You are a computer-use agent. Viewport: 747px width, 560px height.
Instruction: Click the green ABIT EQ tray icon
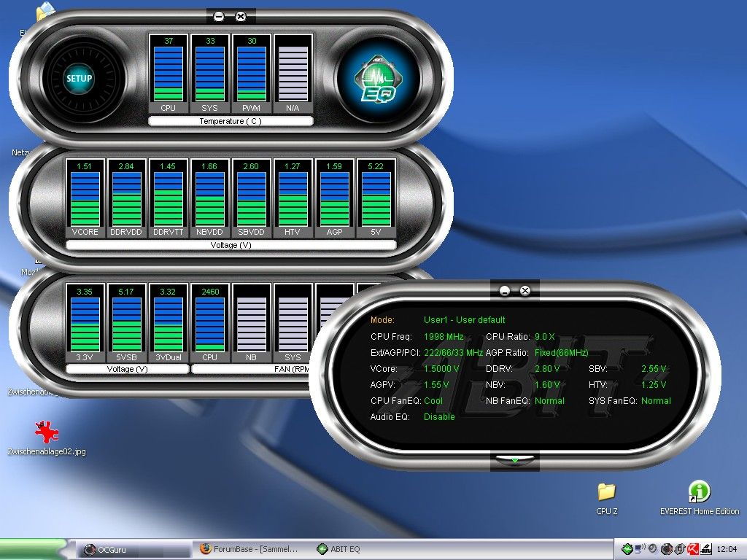[627, 549]
